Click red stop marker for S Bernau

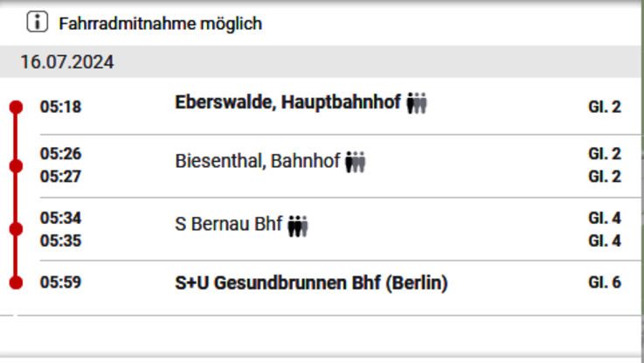[x=16, y=229]
